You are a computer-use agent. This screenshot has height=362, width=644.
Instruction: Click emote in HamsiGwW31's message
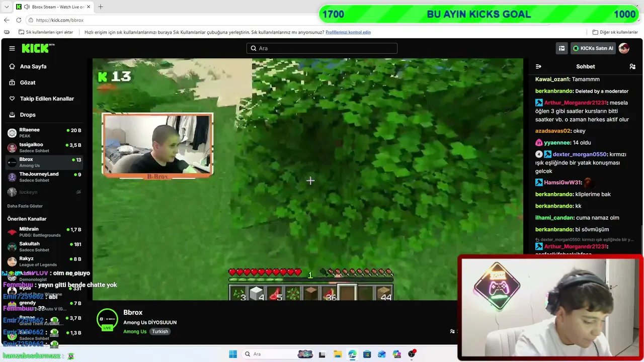[589, 183]
